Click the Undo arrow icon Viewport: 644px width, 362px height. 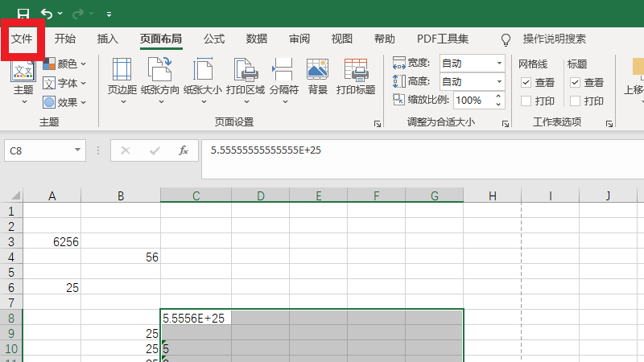coord(47,14)
